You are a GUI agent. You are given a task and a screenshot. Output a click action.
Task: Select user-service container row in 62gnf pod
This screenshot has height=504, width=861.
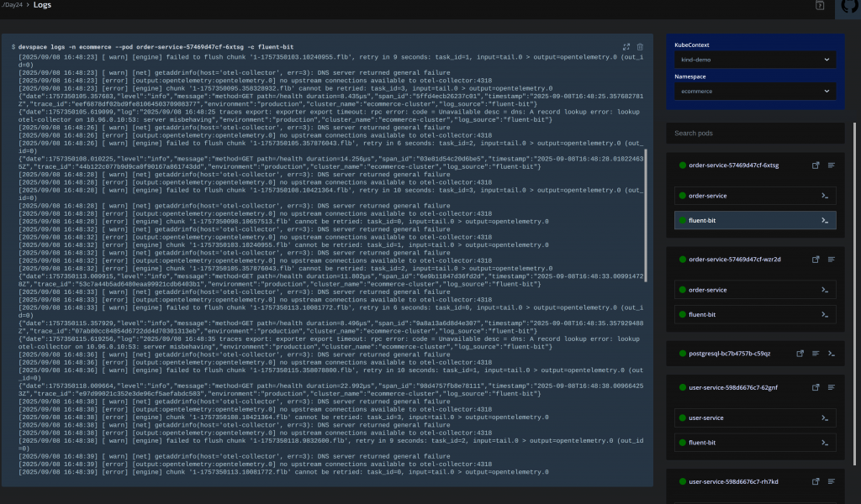(755, 417)
